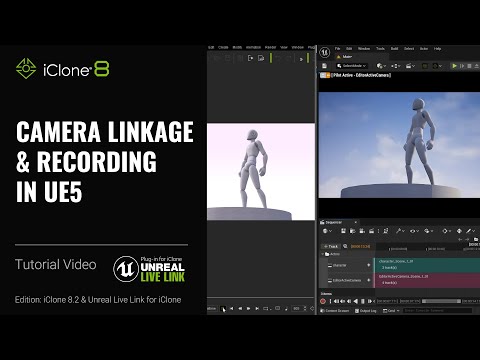The height and width of the screenshot is (360, 480).
Task: Play the level with the green Play button
Action: [454, 66]
